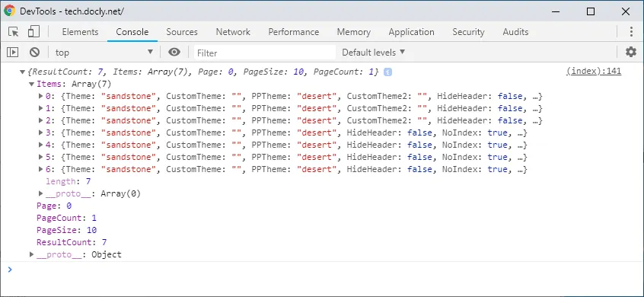
Task: Expand array item 1
Action: point(40,108)
